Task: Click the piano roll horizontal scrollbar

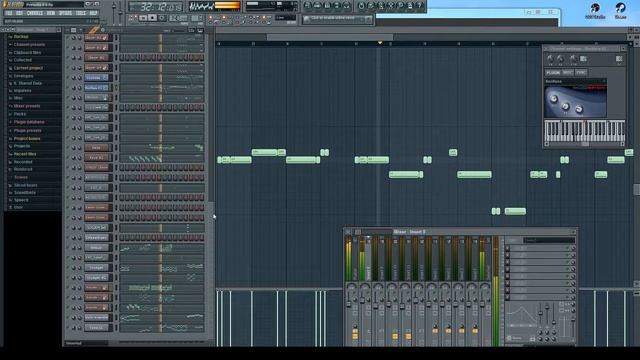Action: click(x=330, y=37)
